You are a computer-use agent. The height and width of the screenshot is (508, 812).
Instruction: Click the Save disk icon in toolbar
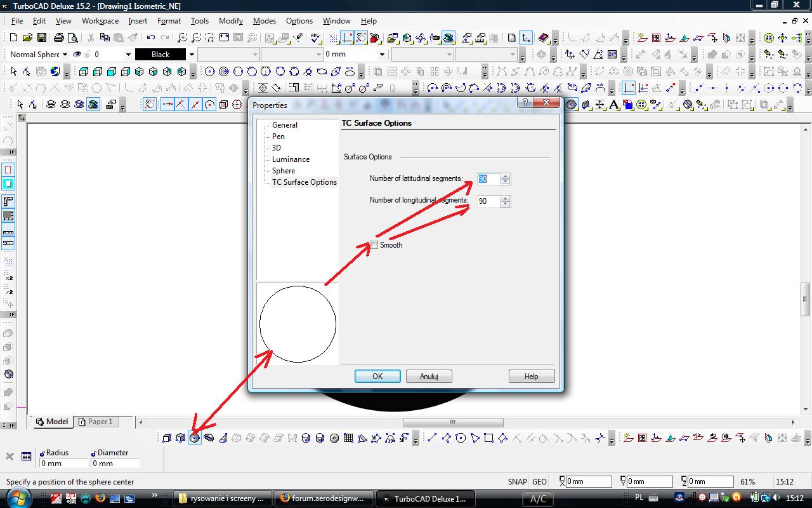coord(41,38)
